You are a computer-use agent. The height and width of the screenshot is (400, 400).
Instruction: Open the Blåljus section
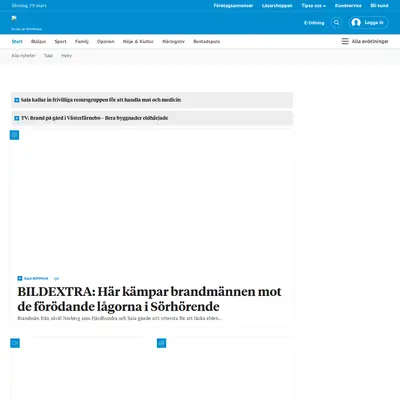click(38, 41)
